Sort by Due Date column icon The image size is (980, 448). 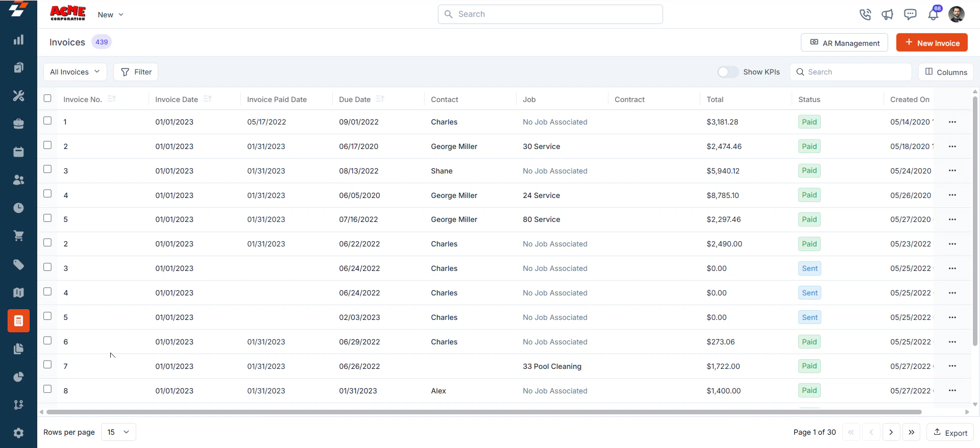[380, 99]
